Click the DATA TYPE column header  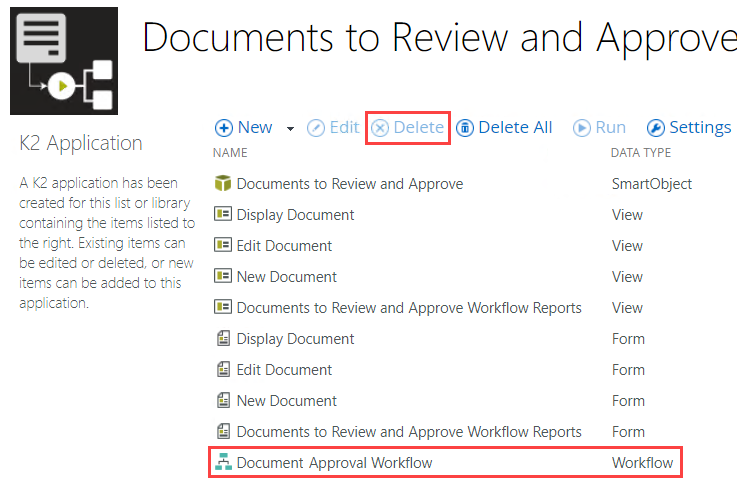point(641,153)
